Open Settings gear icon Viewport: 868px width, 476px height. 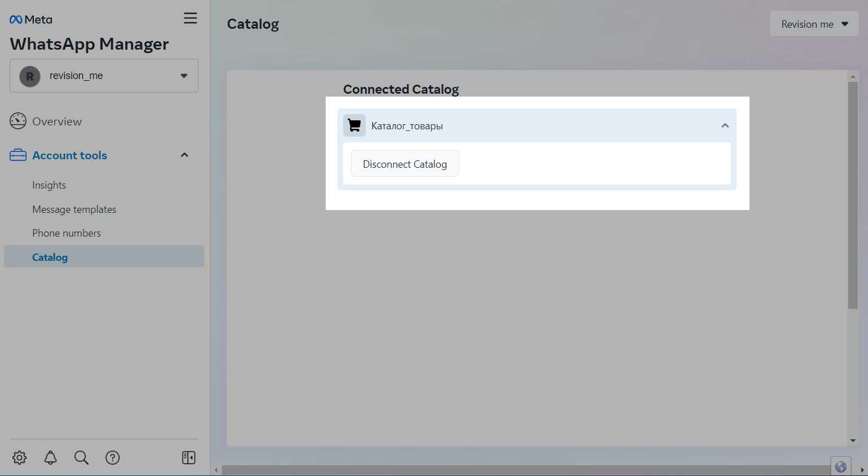20,457
